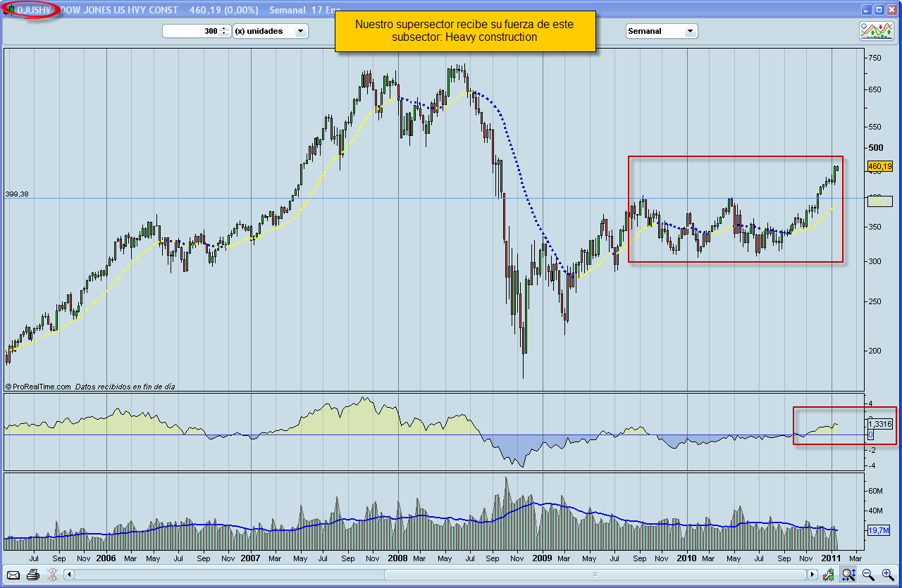902x588 pixels.
Task: Toggle the auto-fit zoom magnifier icon
Action: 849,575
